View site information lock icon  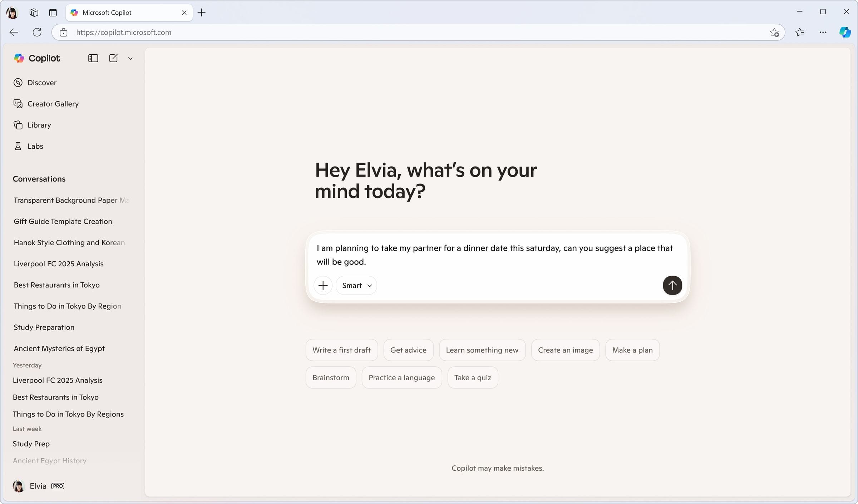click(64, 32)
